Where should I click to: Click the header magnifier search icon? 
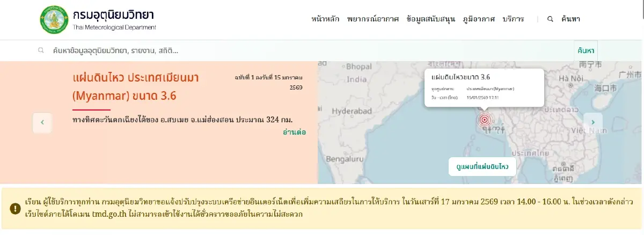pyautogui.click(x=550, y=19)
